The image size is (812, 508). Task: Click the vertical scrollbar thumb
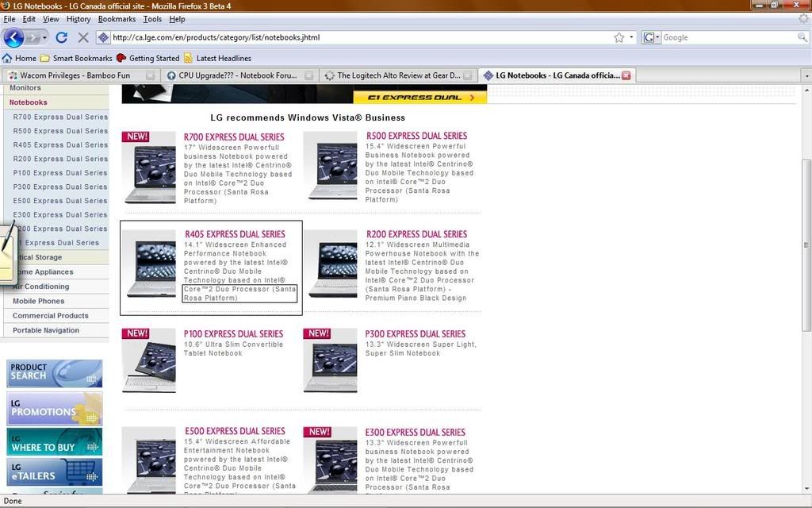click(x=806, y=244)
